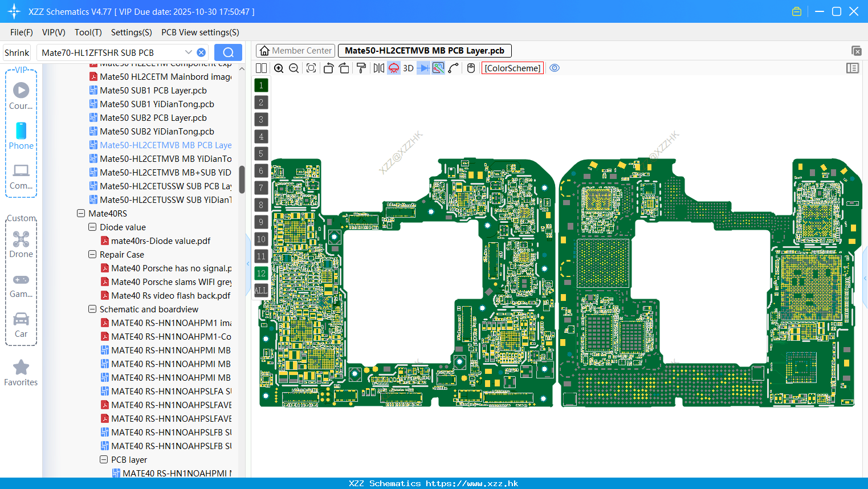The image size is (868, 489).
Task: Rotate the board counterclockwise
Action: coord(328,68)
